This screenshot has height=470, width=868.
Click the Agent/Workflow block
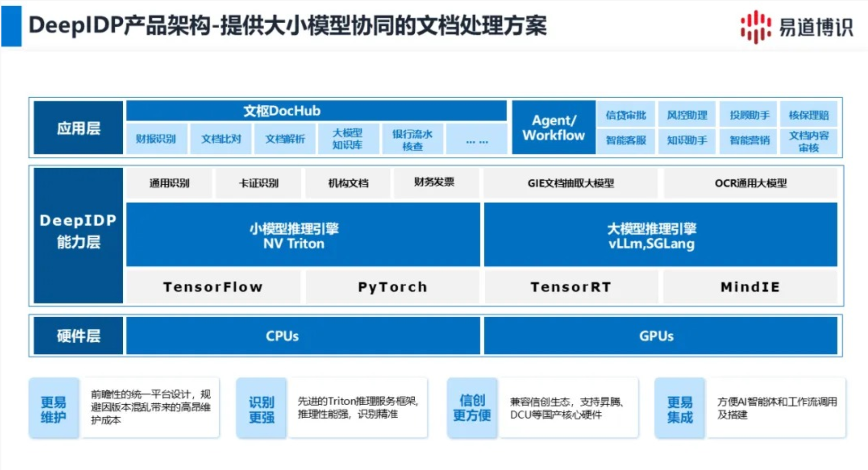point(553,128)
